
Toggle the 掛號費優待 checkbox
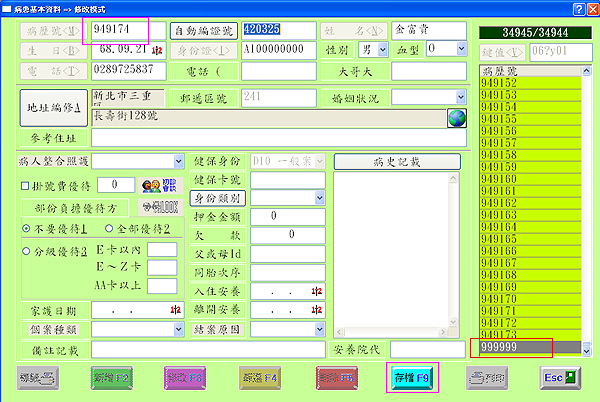(25, 185)
